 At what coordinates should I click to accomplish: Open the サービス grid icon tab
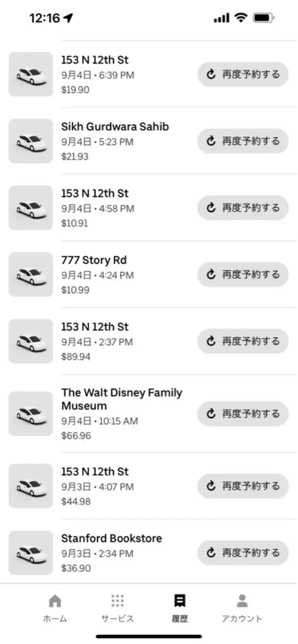(117, 607)
